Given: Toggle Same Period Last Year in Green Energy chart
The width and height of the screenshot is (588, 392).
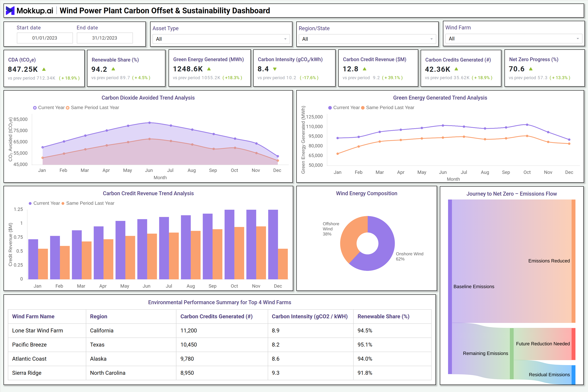Looking at the screenshot, I should point(388,107).
